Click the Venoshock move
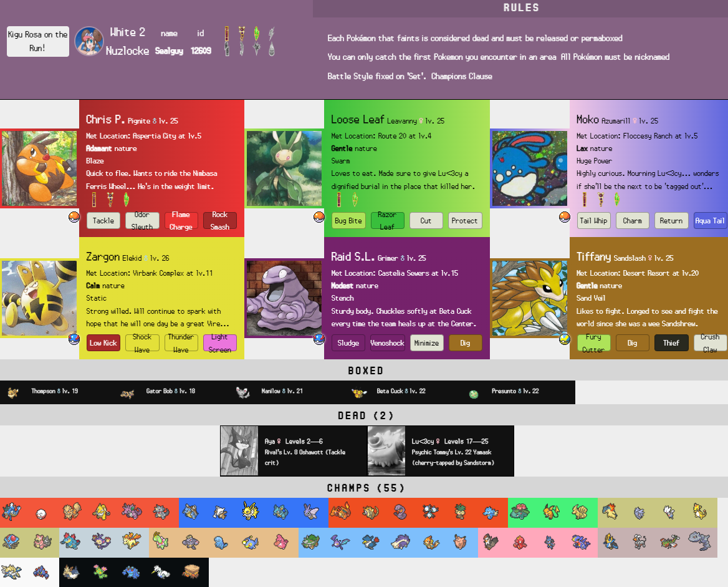Viewport: 728px width, 587px height. coord(387,343)
